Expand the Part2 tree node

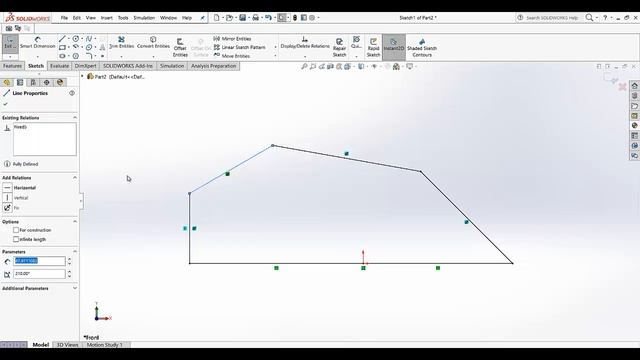click(x=83, y=76)
